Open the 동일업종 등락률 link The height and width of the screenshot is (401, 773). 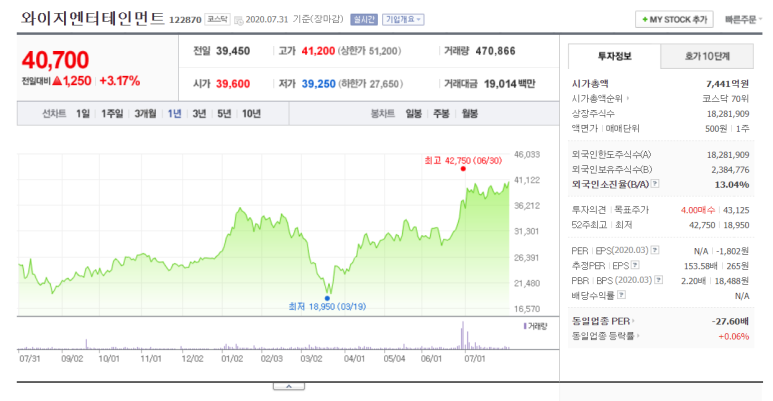tap(605, 336)
